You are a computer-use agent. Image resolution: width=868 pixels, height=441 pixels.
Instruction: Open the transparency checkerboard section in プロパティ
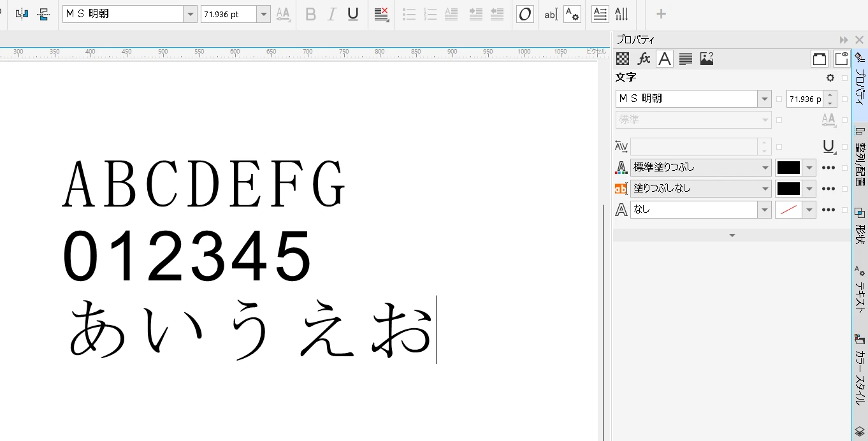(623, 59)
